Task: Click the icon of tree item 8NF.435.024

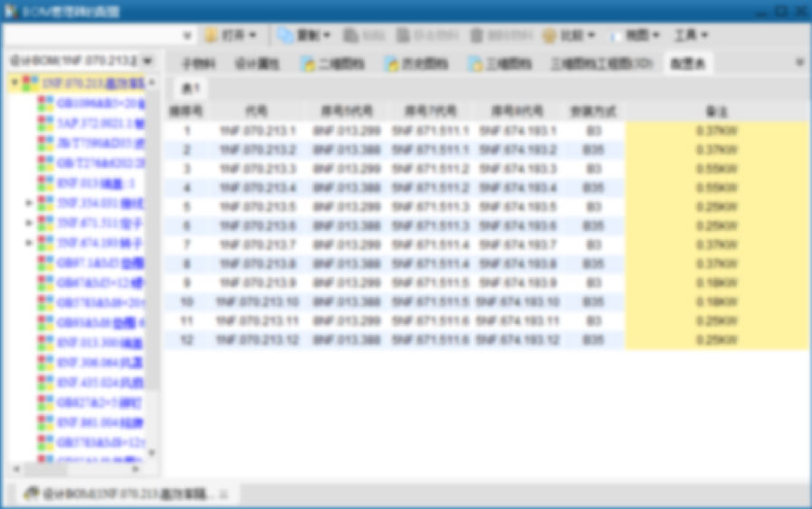Action: [x=45, y=383]
